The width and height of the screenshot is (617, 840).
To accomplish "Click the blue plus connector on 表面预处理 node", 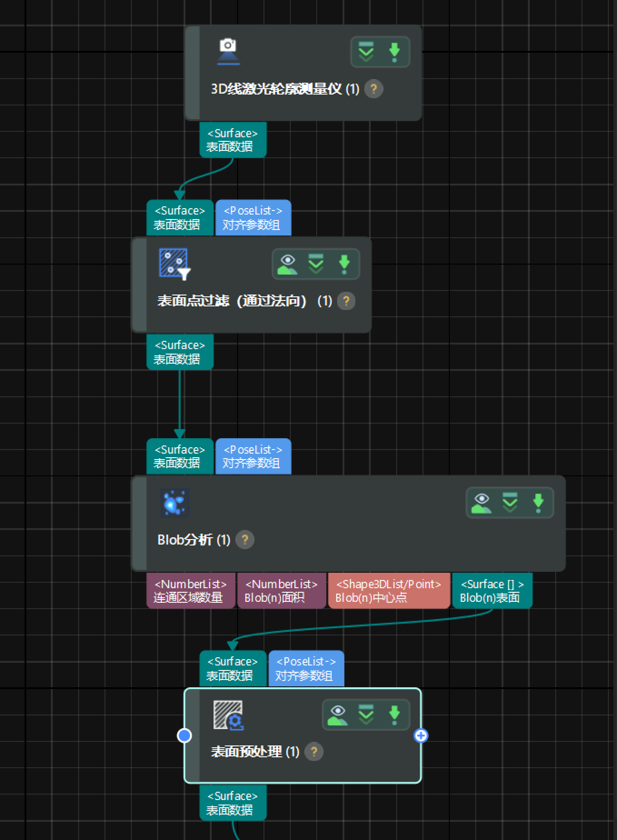I will pyautogui.click(x=421, y=735).
